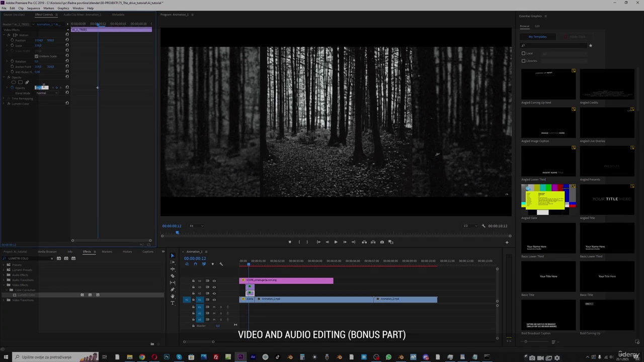Expand the Audio Transitions folder
Screen dimensions: 644x362
click(5, 280)
